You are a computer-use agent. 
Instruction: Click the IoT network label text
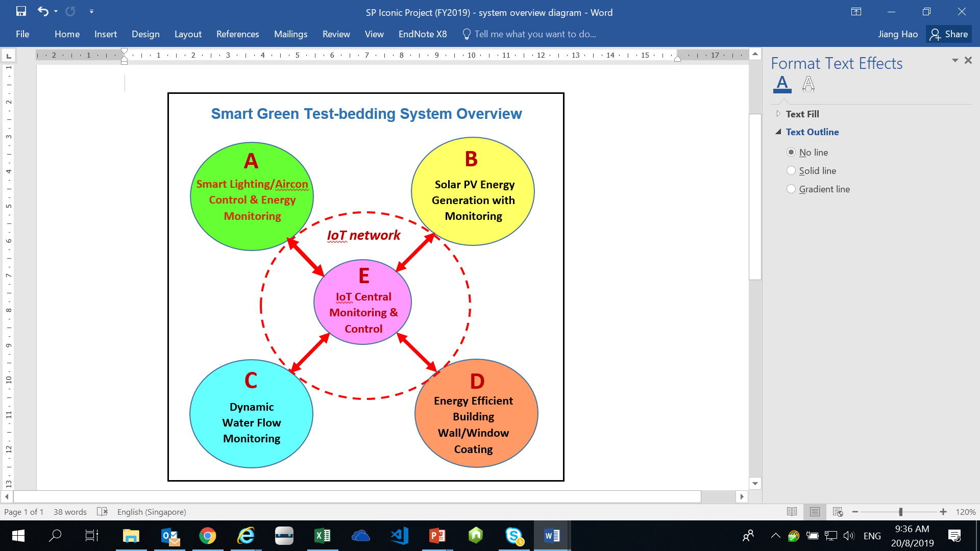point(363,235)
